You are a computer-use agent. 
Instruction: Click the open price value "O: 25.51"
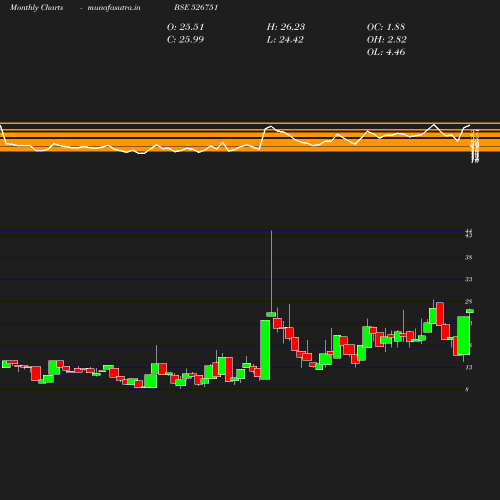185,27
